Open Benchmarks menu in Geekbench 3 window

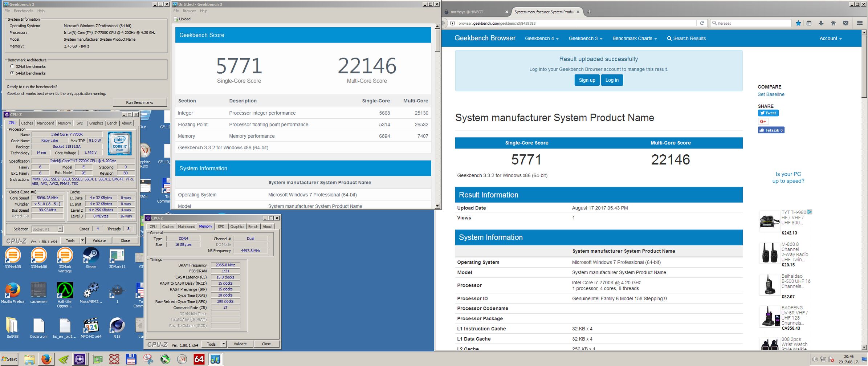24,11
